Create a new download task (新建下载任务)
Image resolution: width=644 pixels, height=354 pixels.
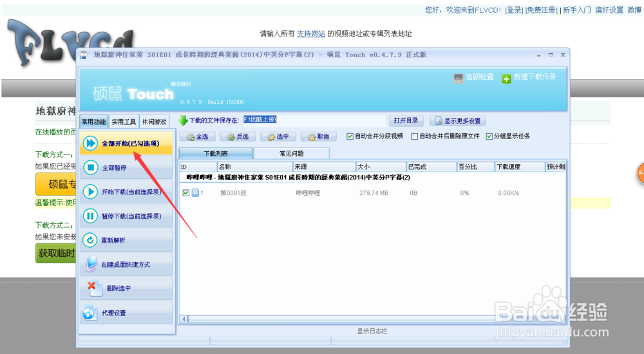click(529, 77)
